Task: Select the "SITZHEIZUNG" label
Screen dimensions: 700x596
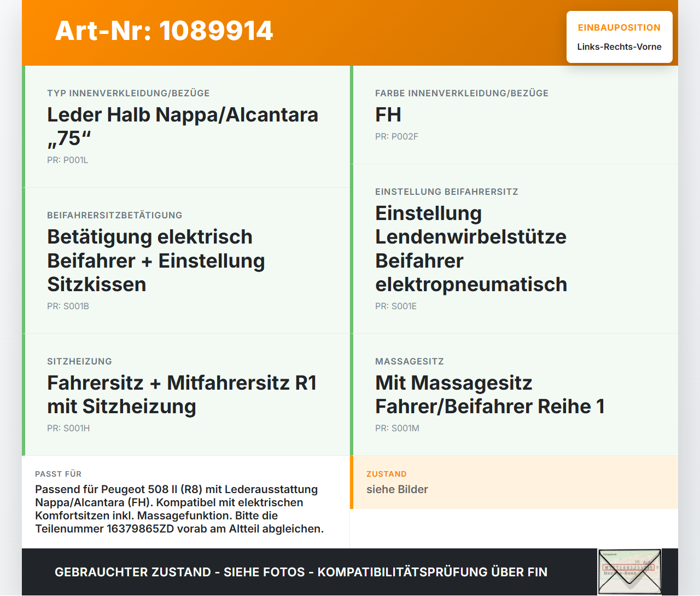Action: (79, 361)
